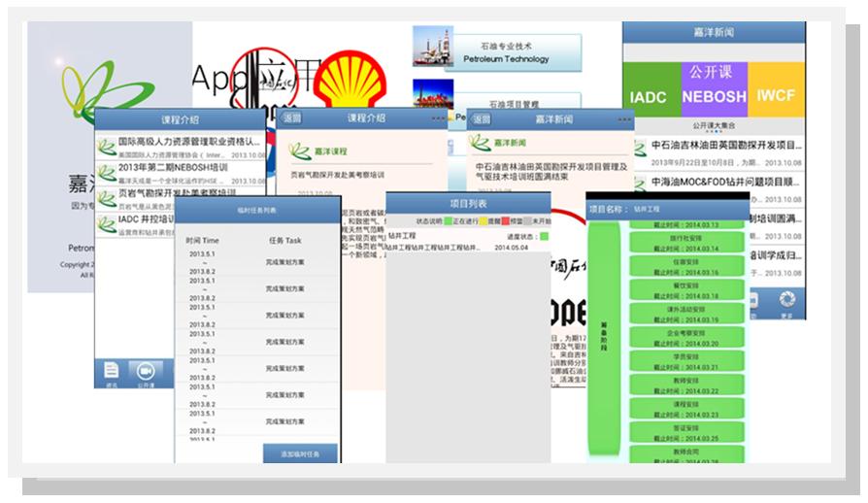Open course 2013年第二期NEBOSH培训

[x=181, y=173]
